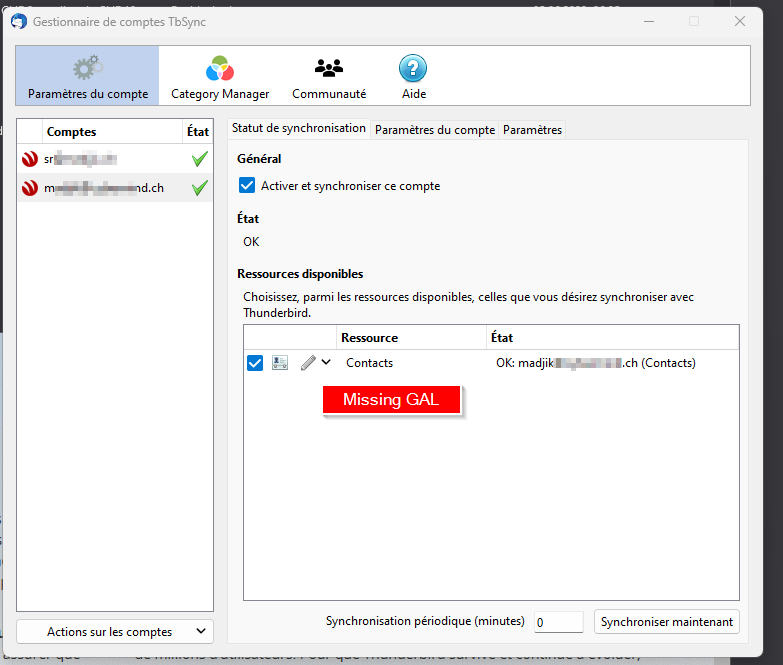The width and height of the screenshot is (783, 665).
Task: Select the "Statut de synchronisation" tab
Action: [298, 129]
